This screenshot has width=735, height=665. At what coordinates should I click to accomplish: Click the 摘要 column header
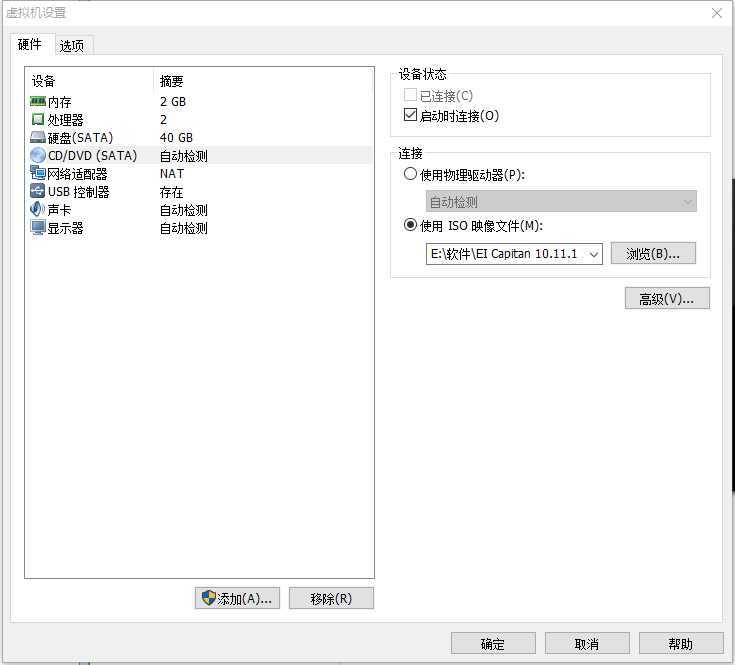172,82
